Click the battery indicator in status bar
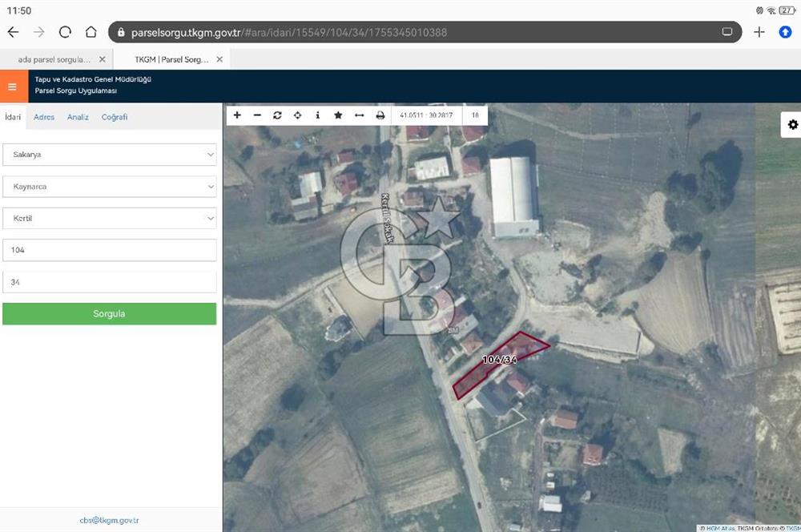This screenshot has height=532, width=801. (x=787, y=10)
